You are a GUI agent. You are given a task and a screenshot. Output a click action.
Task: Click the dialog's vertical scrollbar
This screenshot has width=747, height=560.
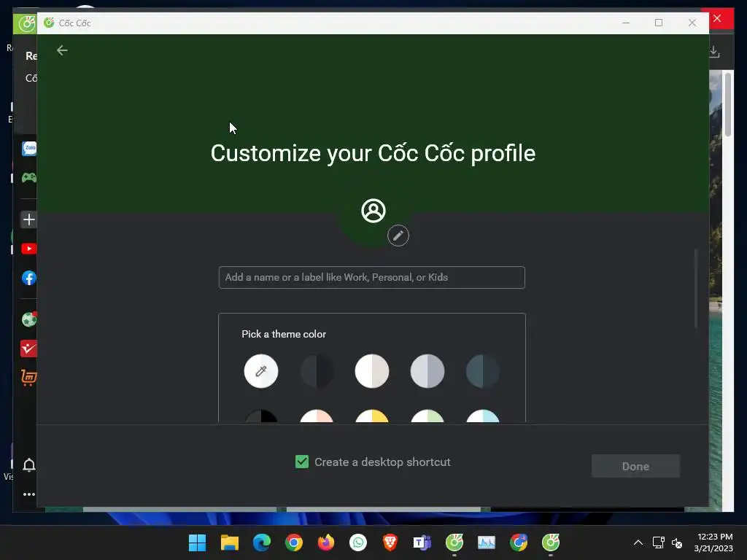[x=696, y=289]
